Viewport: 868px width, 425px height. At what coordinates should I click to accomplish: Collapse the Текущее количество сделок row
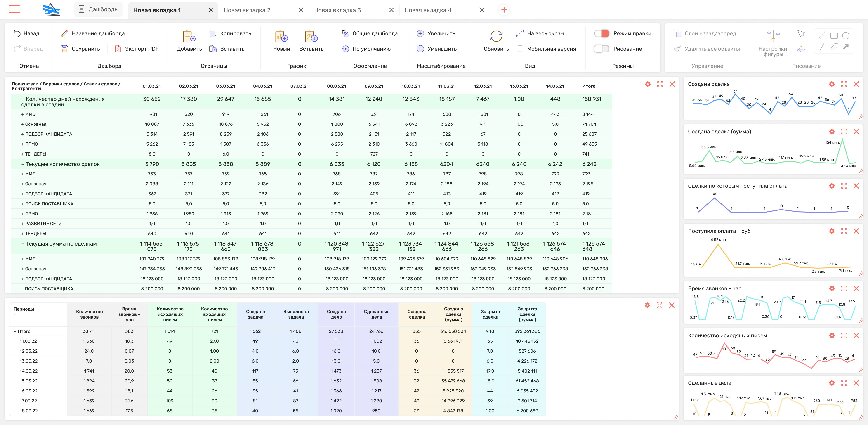coord(23,165)
